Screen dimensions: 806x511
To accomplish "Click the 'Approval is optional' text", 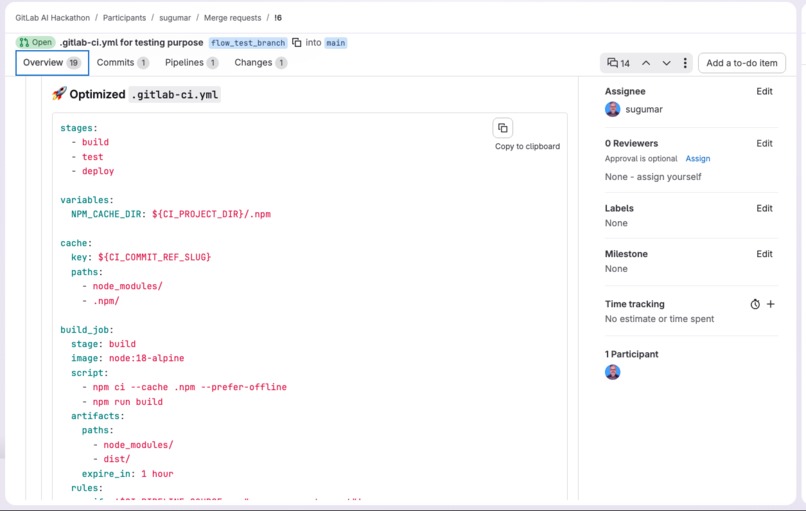I will coord(640,159).
